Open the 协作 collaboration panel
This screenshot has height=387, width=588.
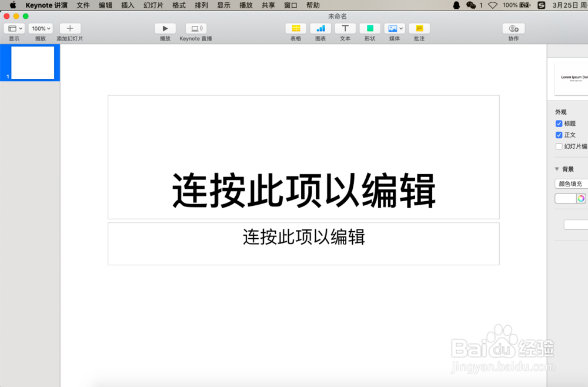coord(513,28)
